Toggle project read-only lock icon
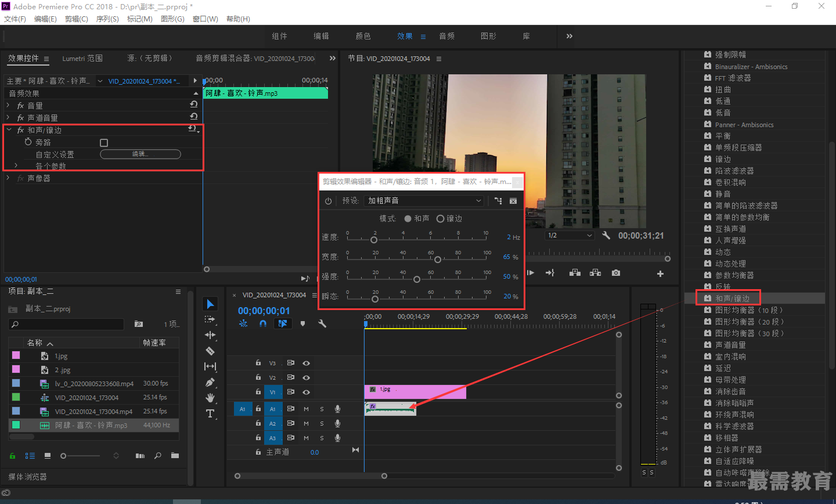 point(12,456)
